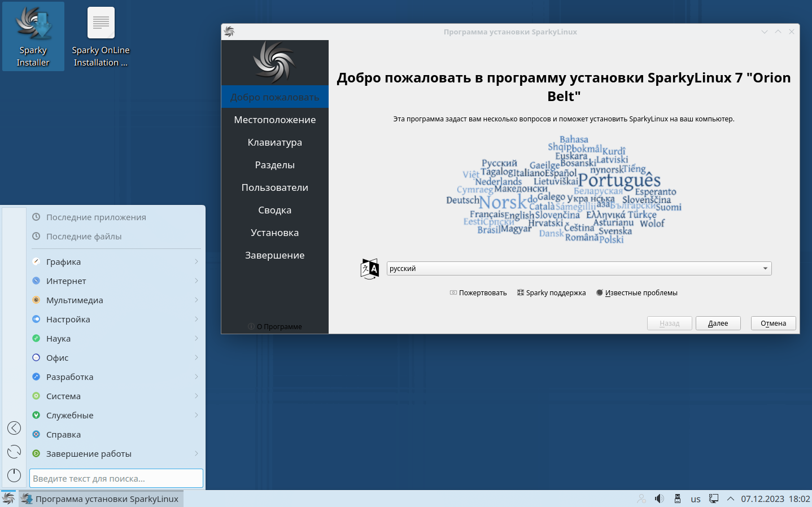Cancel the installer with the Отмена button
This screenshot has width=812, height=507.
(x=773, y=324)
